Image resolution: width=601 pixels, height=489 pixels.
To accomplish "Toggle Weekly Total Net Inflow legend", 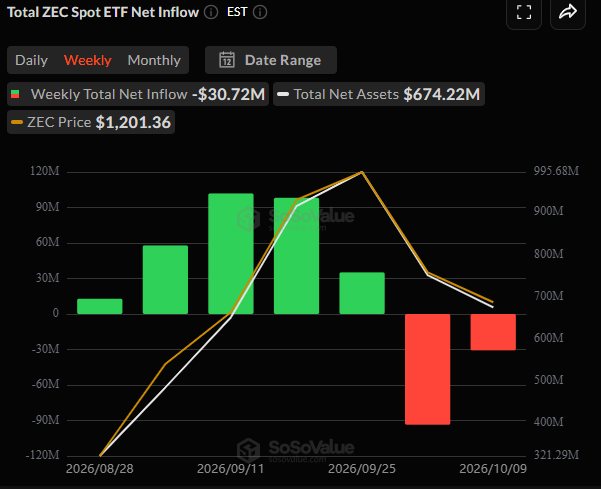I will click(x=138, y=94).
